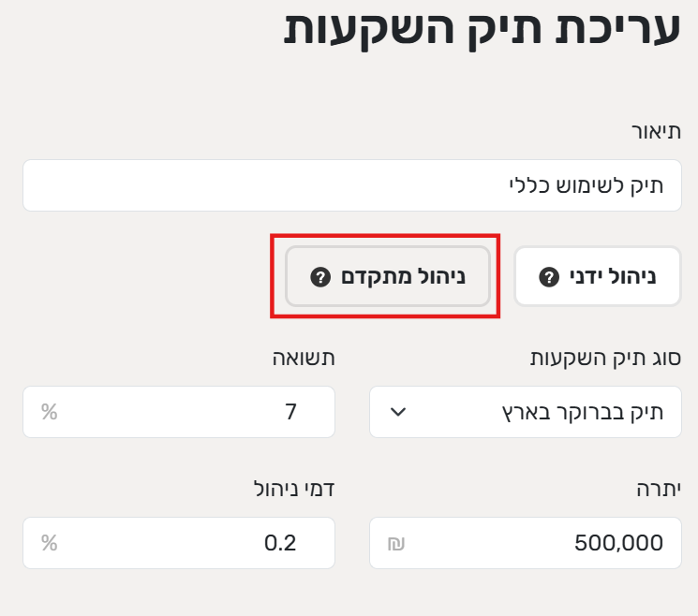The width and height of the screenshot is (698, 616).
Task: Click the help icon on ניהול ידני
Action: (549, 277)
